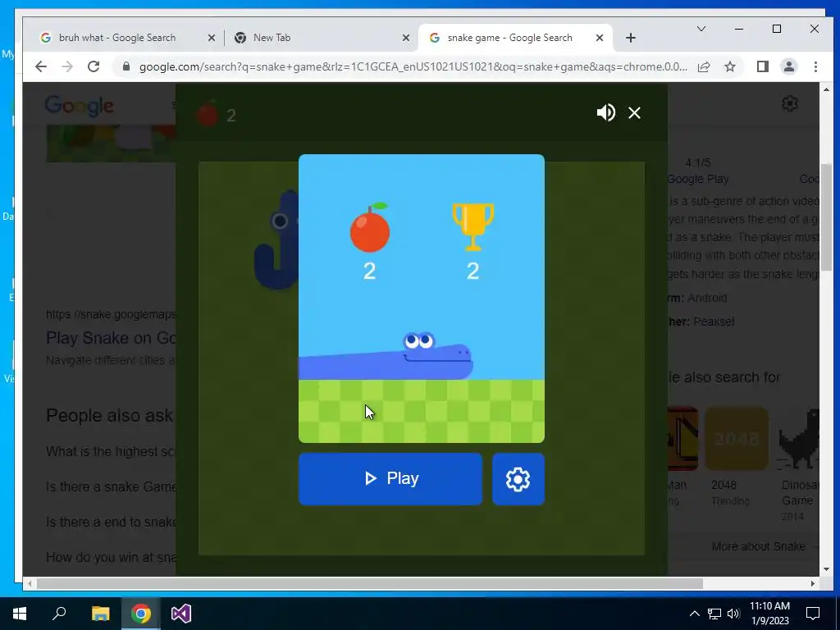This screenshot has width=840, height=630.
Task: Open Visual Studio from taskbar
Action: pyautogui.click(x=181, y=614)
